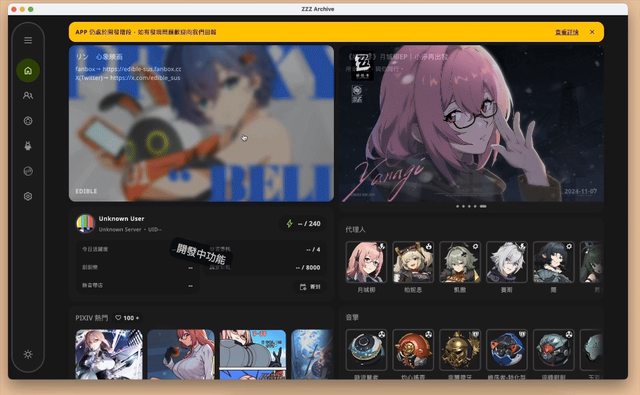The image size is (640, 395).
Task: Open the hamburger menu in sidebar
Action: [28, 40]
